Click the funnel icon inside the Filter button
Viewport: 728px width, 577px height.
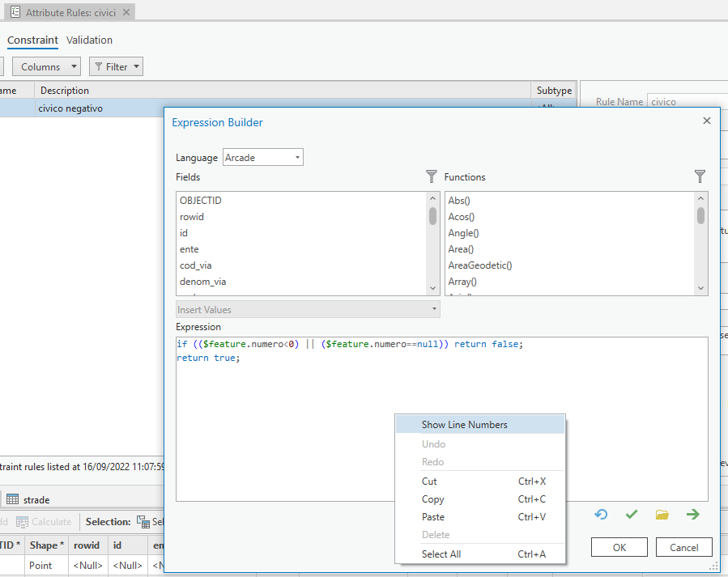pyautogui.click(x=98, y=66)
